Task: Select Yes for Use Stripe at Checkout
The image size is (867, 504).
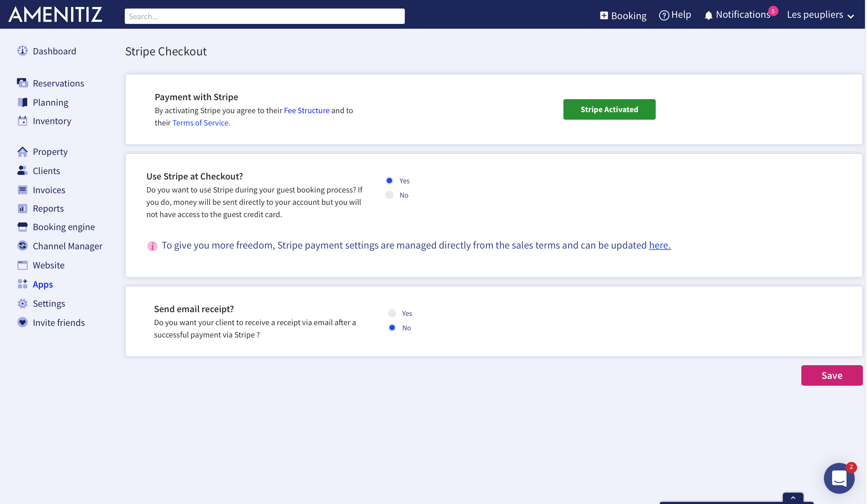Action: coord(389,181)
